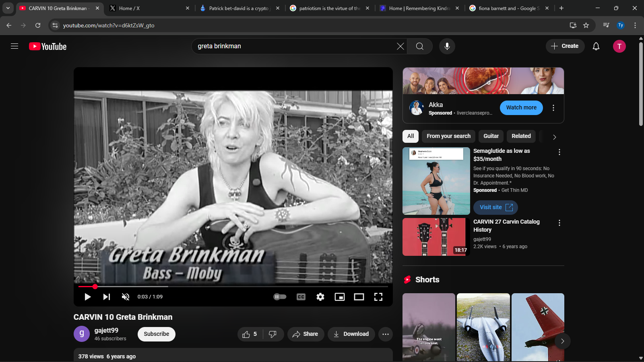Switch to the patriotism Google tab
This screenshot has width=644, height=362.
point(330,8)
